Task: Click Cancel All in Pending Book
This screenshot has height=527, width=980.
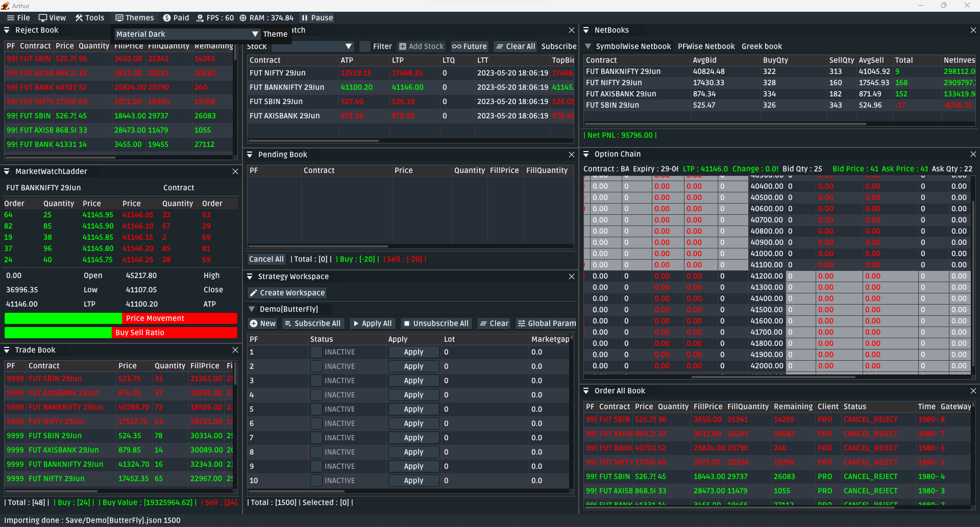Action: pos(266,259)
